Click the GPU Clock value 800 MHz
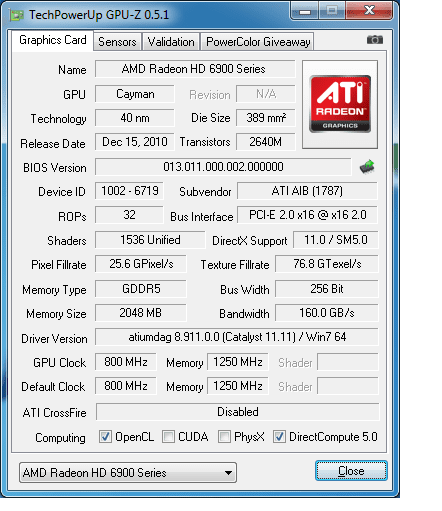This screenshot has height=511, width=442. coord(126,362)
